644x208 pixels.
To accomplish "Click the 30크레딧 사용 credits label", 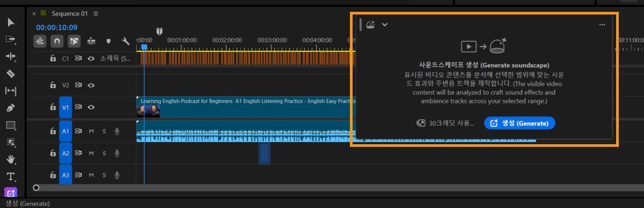I will click(x=445, y=123).
